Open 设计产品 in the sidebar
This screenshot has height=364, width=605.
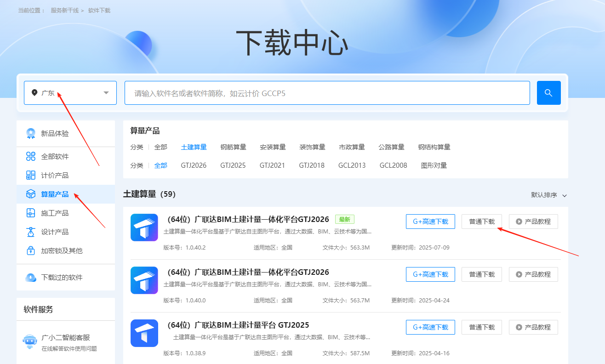(x=66, y=232)
